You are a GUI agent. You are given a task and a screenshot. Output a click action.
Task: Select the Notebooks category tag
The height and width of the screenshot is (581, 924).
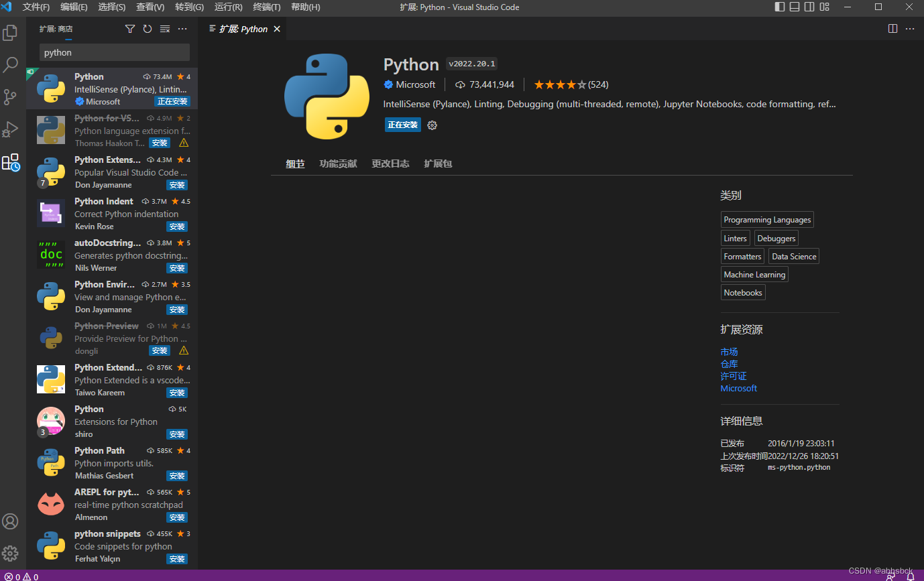(x=743, y=292)
